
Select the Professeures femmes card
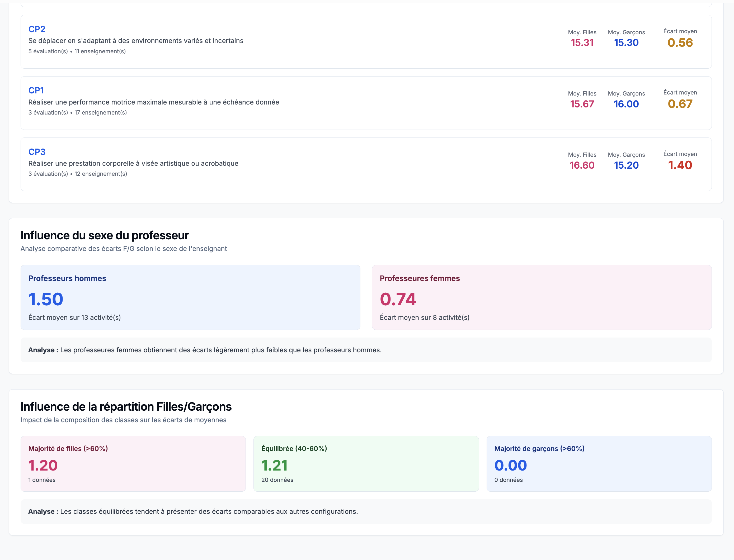tap(542, 297)
